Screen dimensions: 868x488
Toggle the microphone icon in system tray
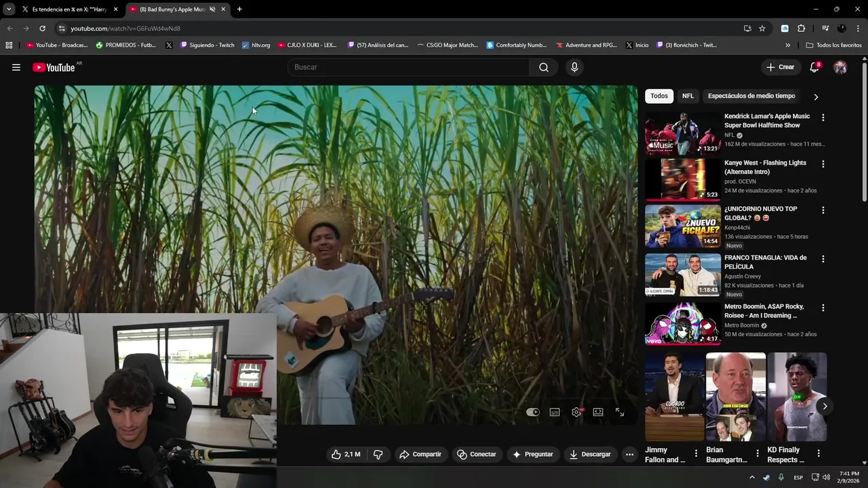[x=781, y=477]
